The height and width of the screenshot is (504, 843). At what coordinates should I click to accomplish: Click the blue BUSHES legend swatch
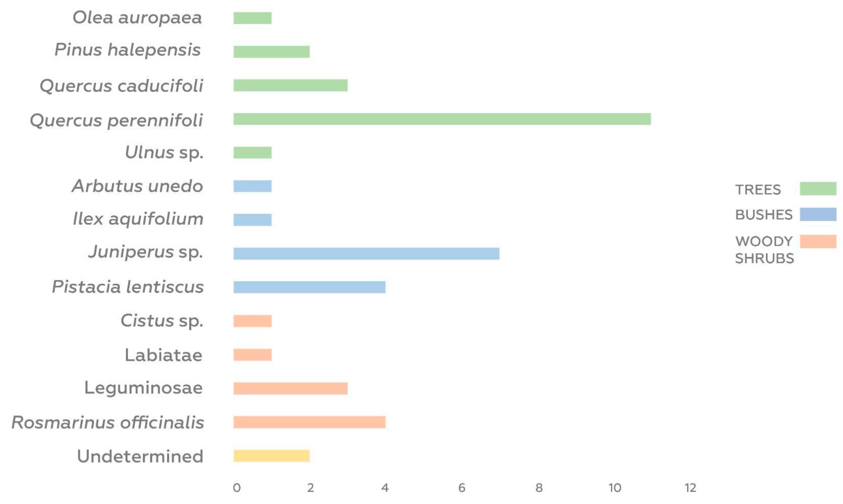coord(817,214)
